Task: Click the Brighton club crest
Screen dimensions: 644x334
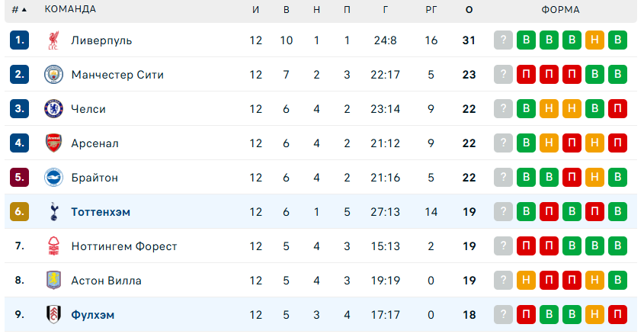Action: click(53, 178)
